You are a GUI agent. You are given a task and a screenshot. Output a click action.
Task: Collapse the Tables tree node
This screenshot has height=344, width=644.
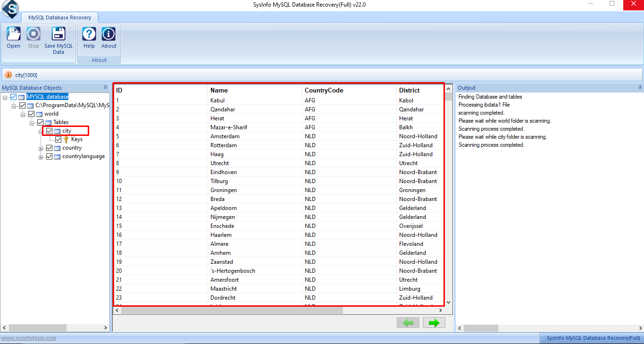33,123
